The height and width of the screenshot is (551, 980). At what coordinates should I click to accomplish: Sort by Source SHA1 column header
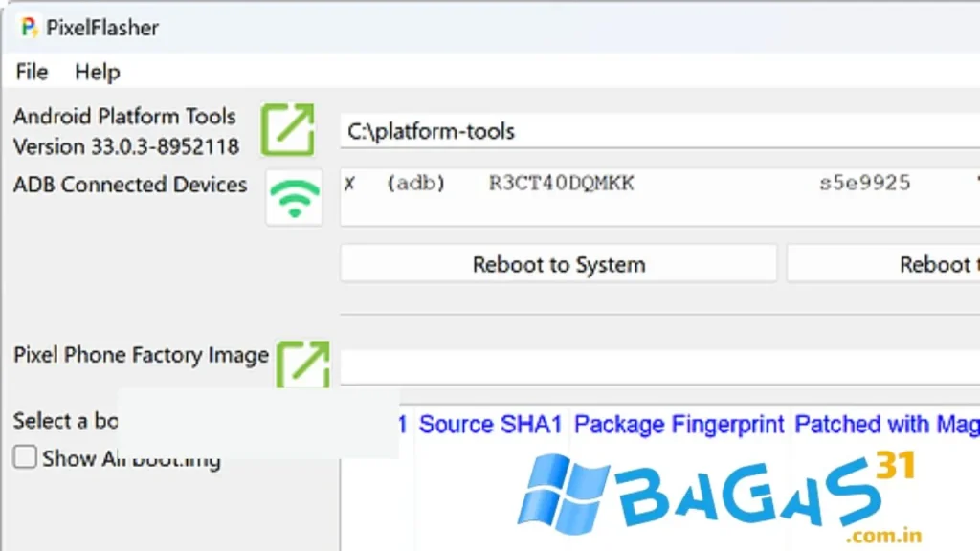(x=491, y=425)
